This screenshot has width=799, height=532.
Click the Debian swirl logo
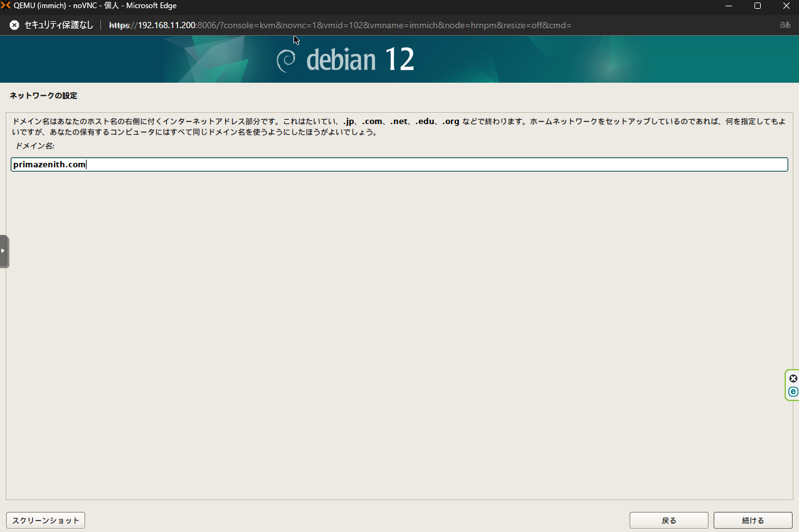pos(287,60)
